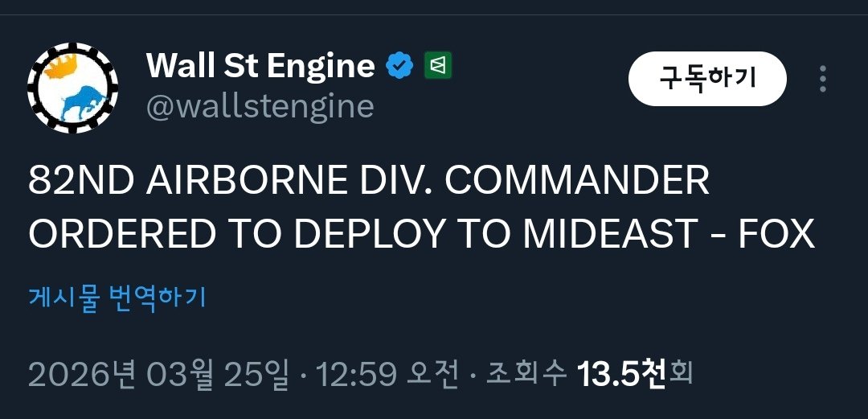Click the blue verified checkmark badge
Viewport: 868px width, 419px height.
pos(399,66)
